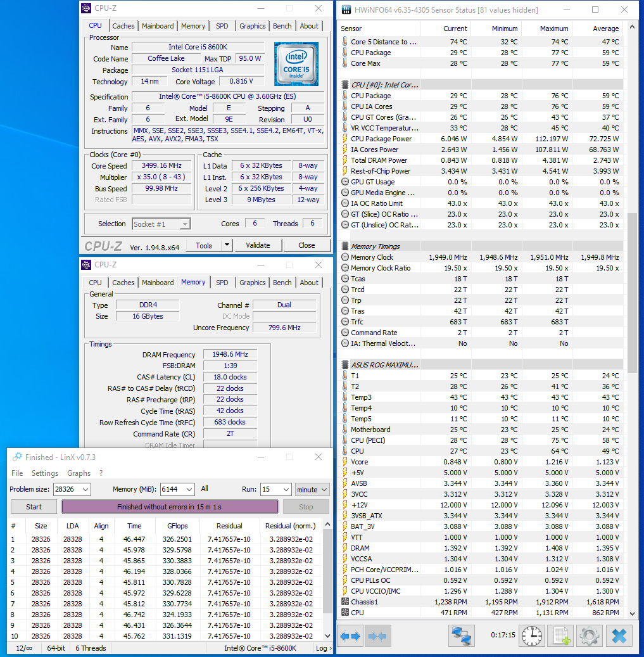Open the Tools dropdown arrow in CPU-Z
644x657 pixels.
tap(227, 245)
